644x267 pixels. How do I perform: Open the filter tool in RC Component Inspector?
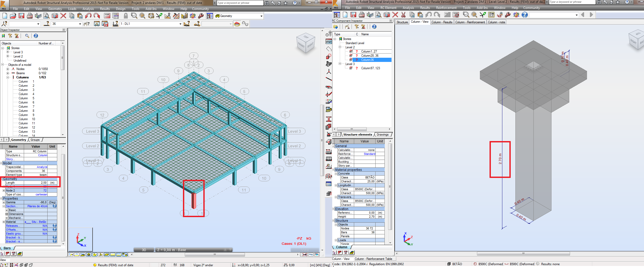(356, 27)
